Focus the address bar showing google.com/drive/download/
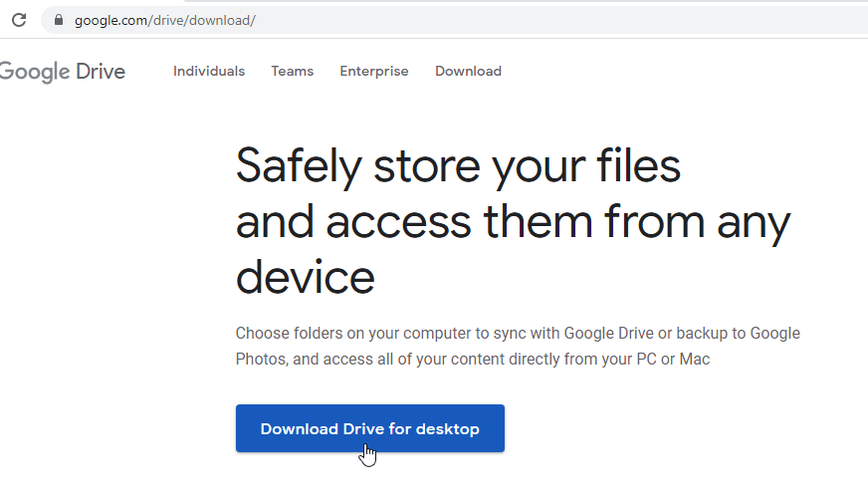 pos(454,21)
